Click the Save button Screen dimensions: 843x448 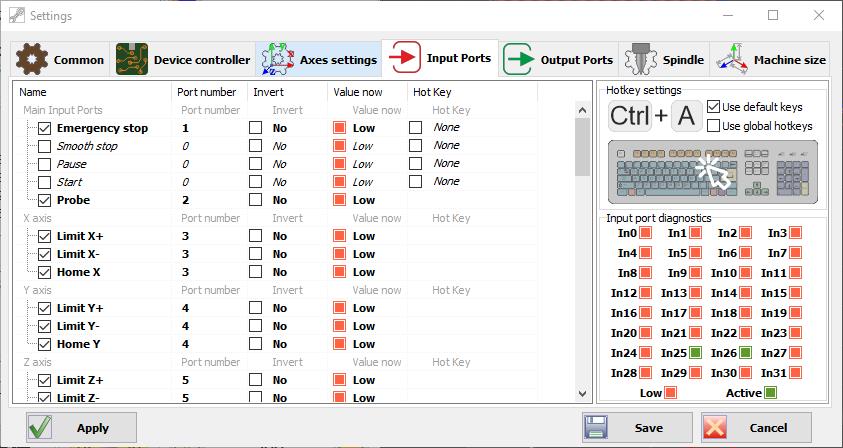click(x=637, y=428)
